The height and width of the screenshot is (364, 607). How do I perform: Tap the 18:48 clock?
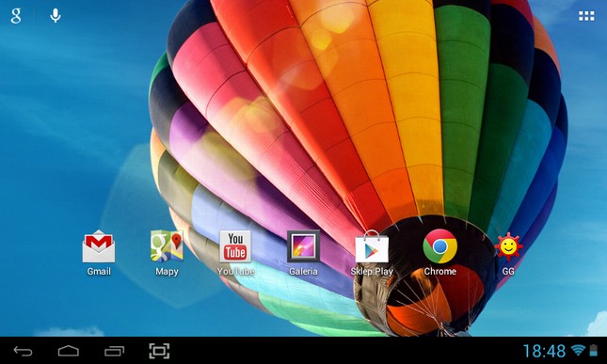coord(544,351)
